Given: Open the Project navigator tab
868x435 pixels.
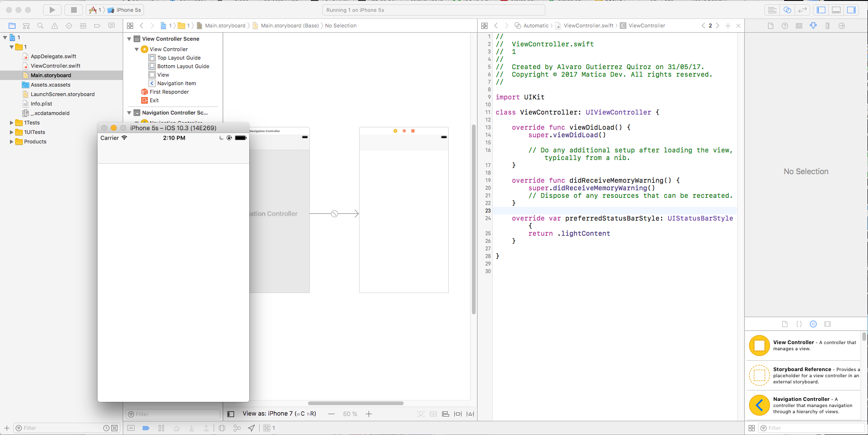Looking at the screenshot, I should pyautogui.click(x=12, y=26).
